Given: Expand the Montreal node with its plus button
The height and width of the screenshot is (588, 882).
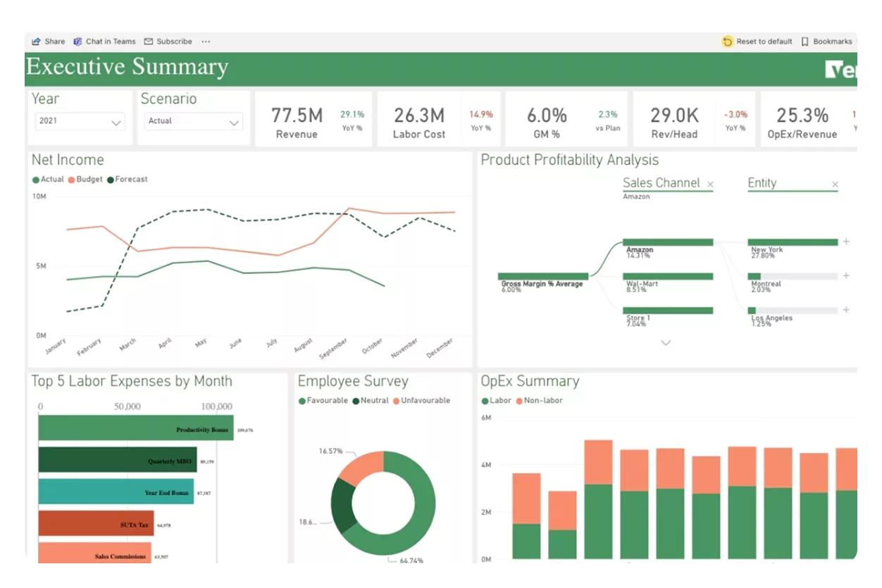Looking at the screenshot, I should tap(845, 275).
